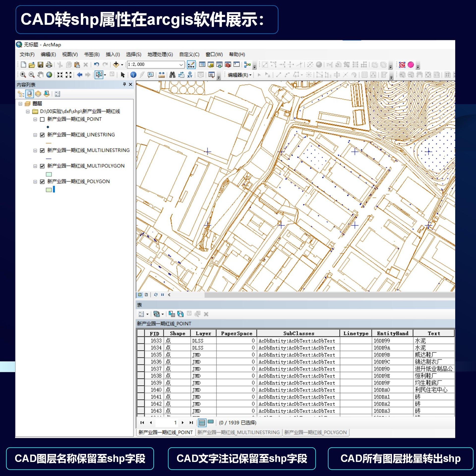Click the Text column header
This screenshot has width=476, height=476.
434,333
